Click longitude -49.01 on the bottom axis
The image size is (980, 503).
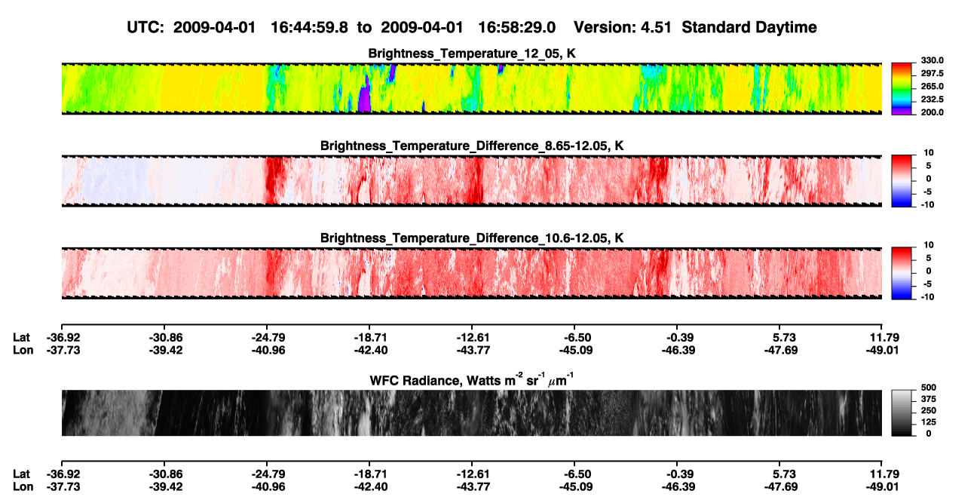coord(883,486)
